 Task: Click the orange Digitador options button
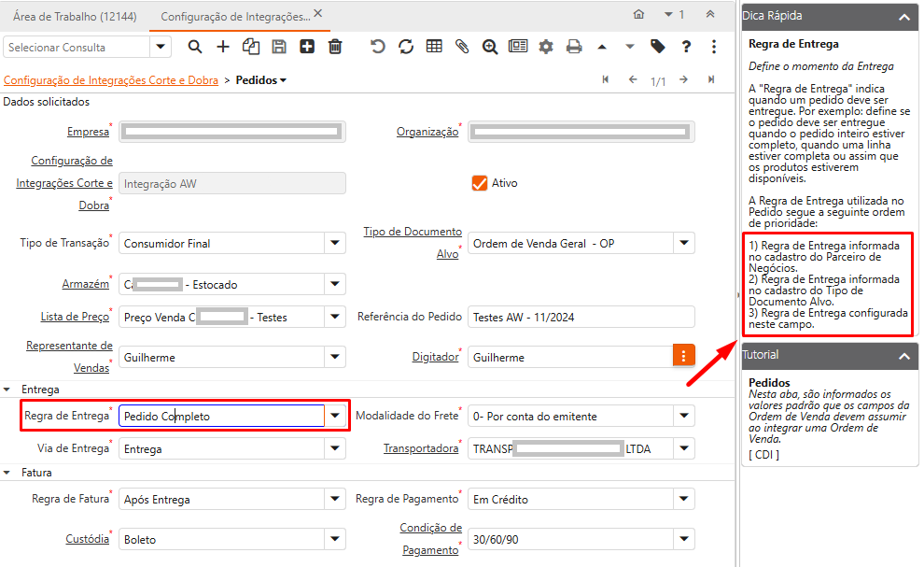click(x=684, y=356)
